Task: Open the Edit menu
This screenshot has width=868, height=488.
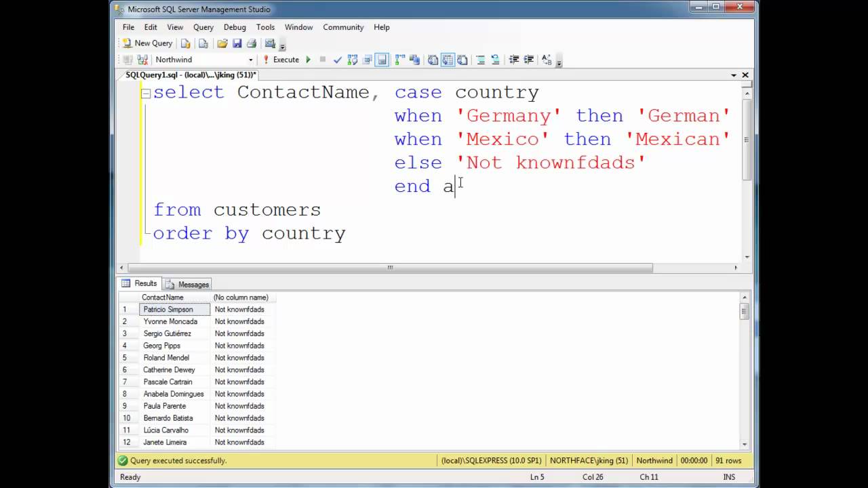Action: (x=151, y=27)
